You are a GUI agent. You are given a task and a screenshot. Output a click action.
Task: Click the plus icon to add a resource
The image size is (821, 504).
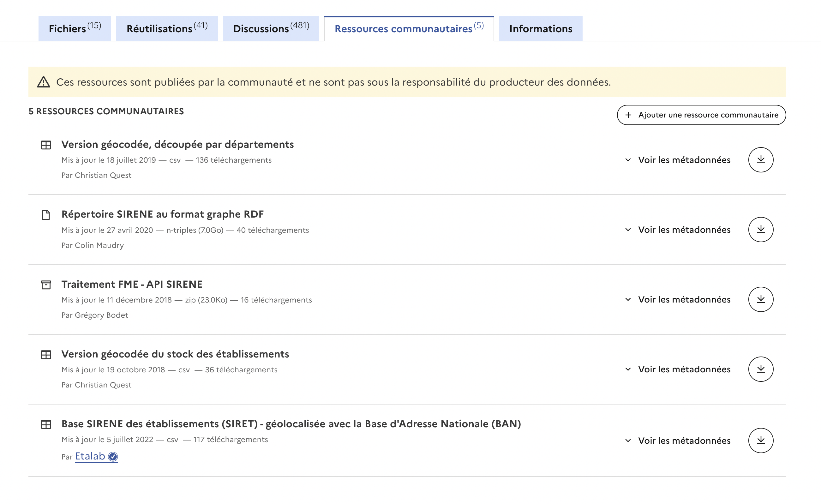628,115
